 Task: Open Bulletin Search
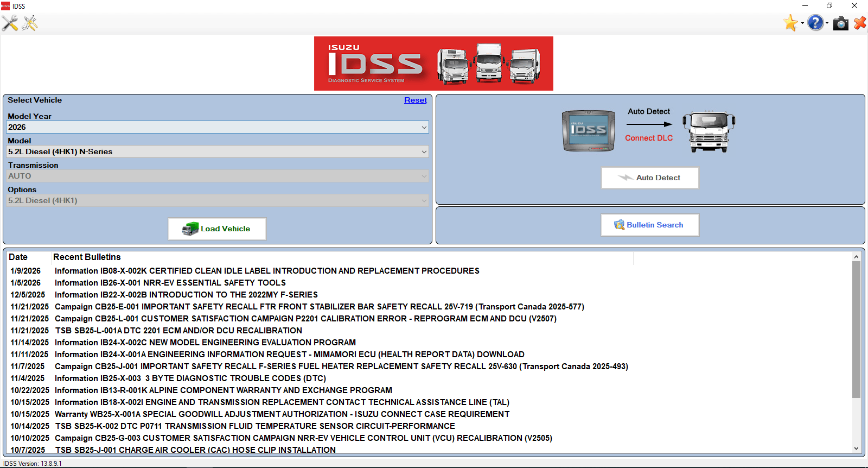click(650, 225)
